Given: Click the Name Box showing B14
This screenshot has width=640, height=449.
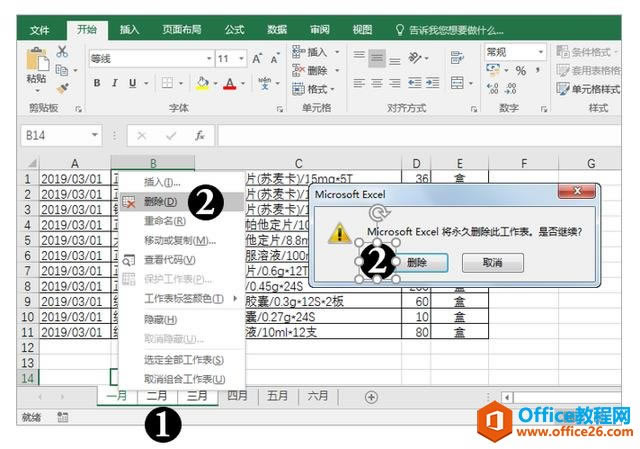Looking at the screenshot, I should [x=60, y=135].
